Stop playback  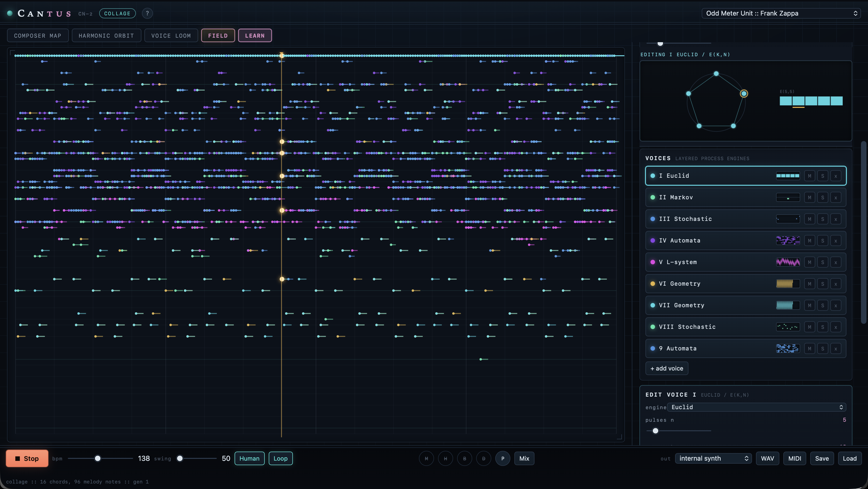27,458
